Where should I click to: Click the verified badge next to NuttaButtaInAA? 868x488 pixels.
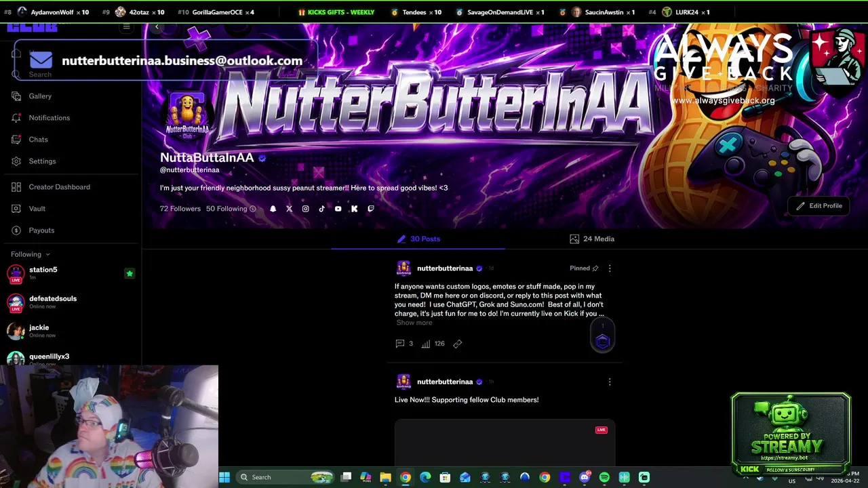pyautogui.click(x=262, y=158)
